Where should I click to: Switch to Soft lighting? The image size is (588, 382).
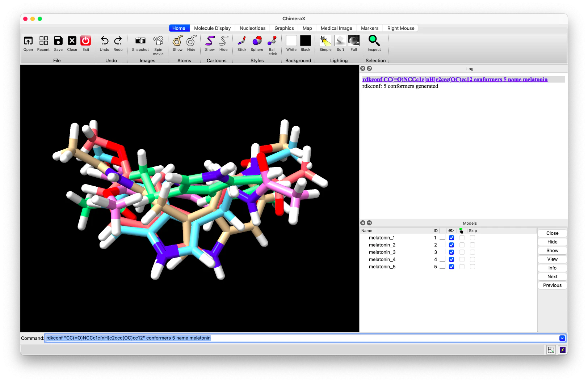[x=340, y=41]
